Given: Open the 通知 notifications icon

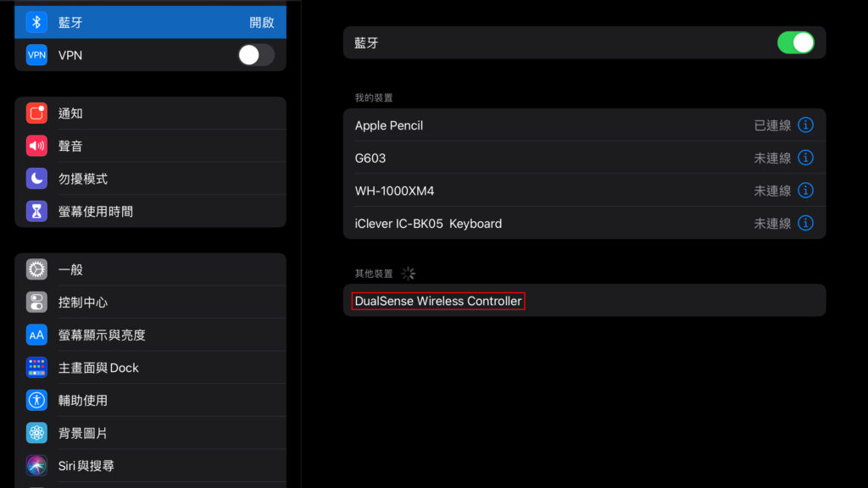Looking at the screenshot, I should coord(36,113).
